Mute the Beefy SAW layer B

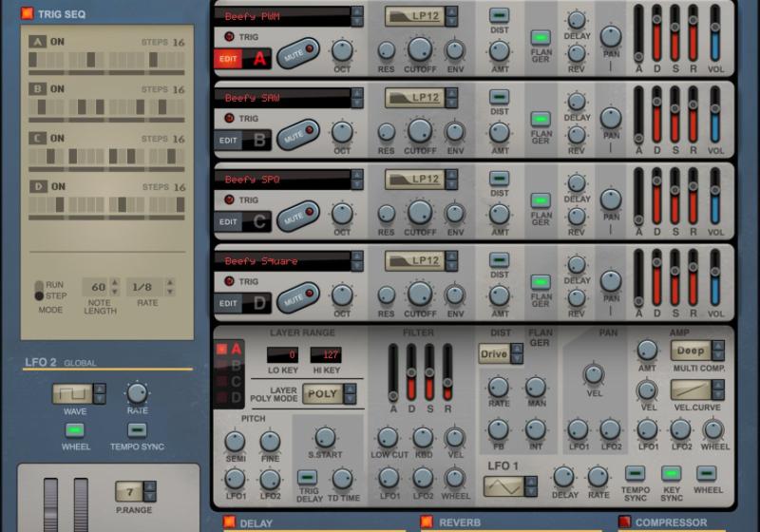(x=297, y=134)
